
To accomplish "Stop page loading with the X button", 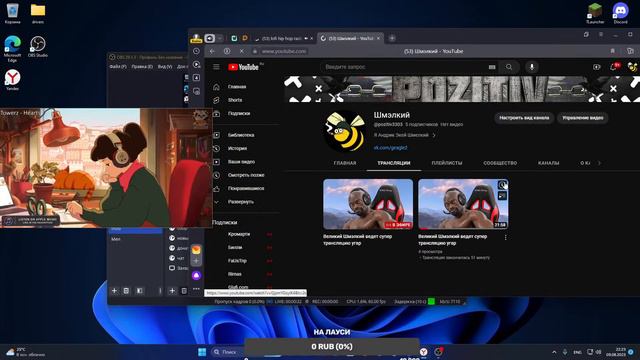I will pyautogui.click(x=242, y=51).
